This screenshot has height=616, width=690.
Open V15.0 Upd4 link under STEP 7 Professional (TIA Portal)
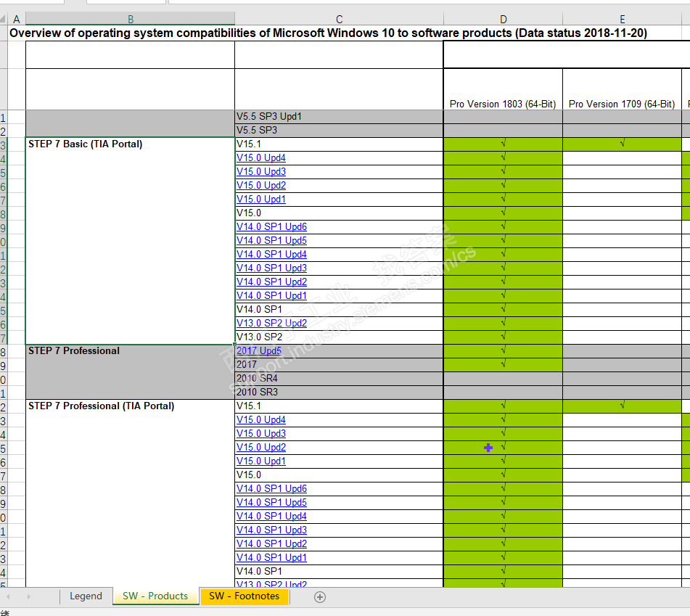[x=261, y=420]
